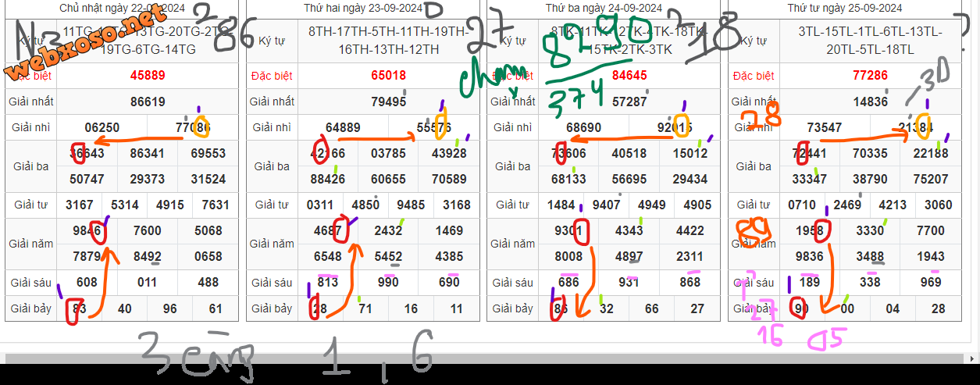The image size is (980, 385).
Task: Click the webxoso.net watermark logo
Action: (x=86, y=45)
